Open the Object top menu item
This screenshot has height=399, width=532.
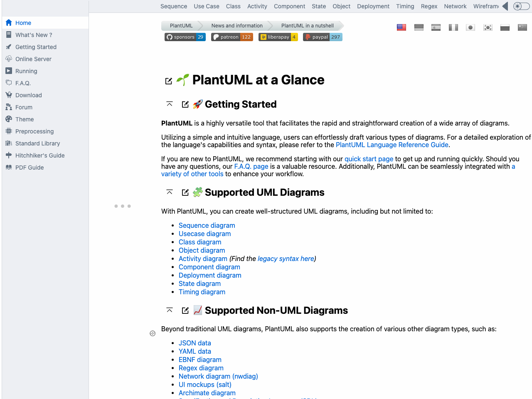(342, 6)
